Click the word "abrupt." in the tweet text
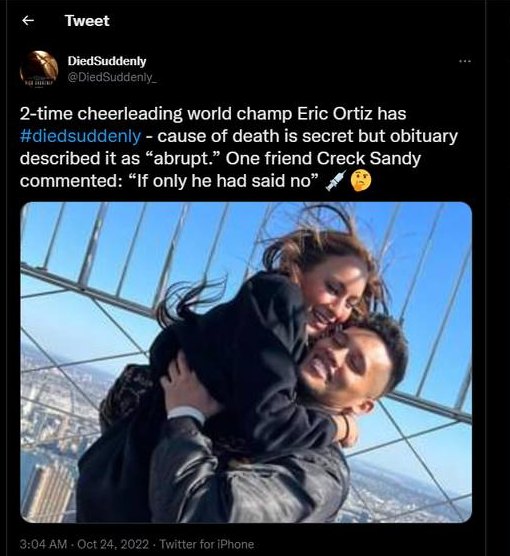The image size is (510, 556). 183,159
